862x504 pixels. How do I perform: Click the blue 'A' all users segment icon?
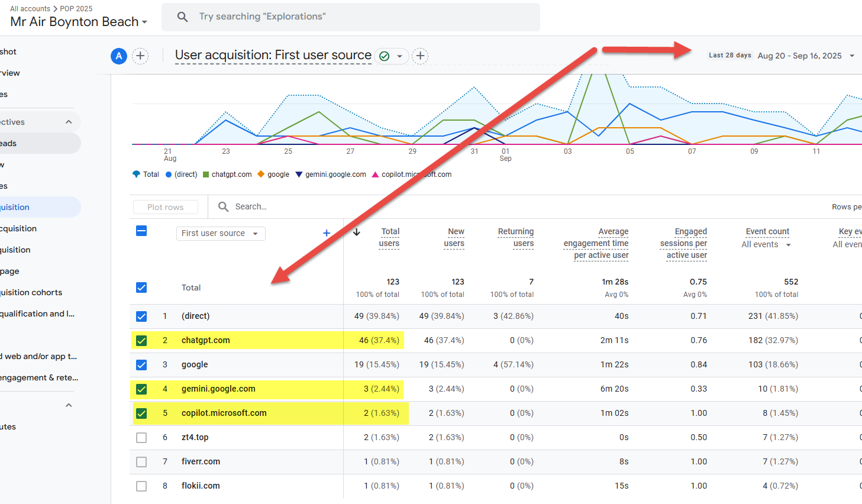119,56
